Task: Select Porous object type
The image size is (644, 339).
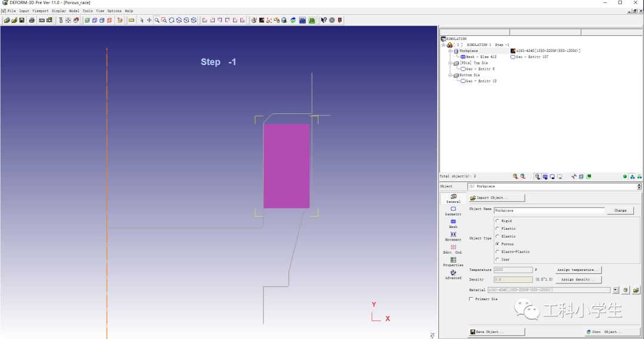Action: [x=497, y=244]
